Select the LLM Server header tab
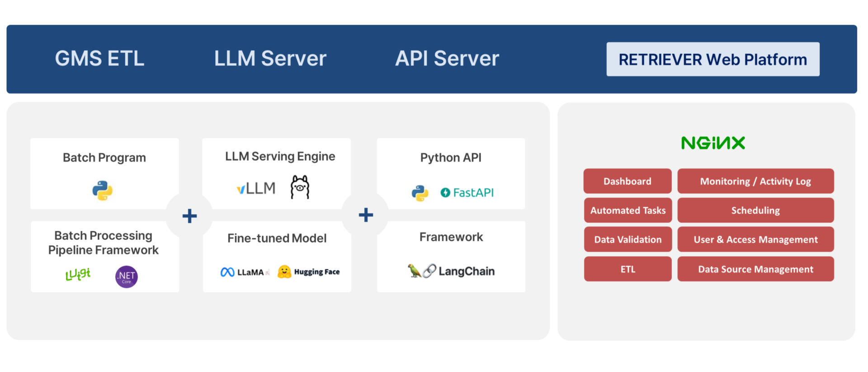The width and height of the screenshot is (868, 372). coord(270,58)
